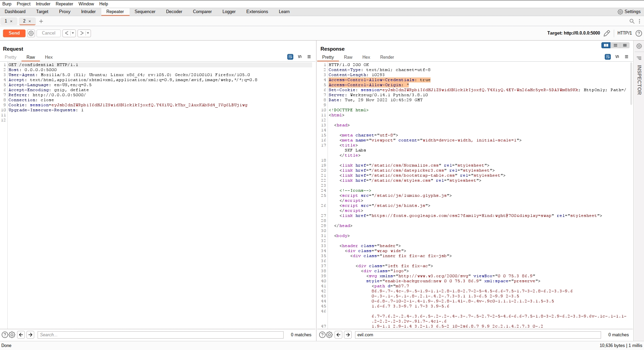This screenshot has height=350, width=644.
Task: Go to next match in response search
Action: [348, 335]
